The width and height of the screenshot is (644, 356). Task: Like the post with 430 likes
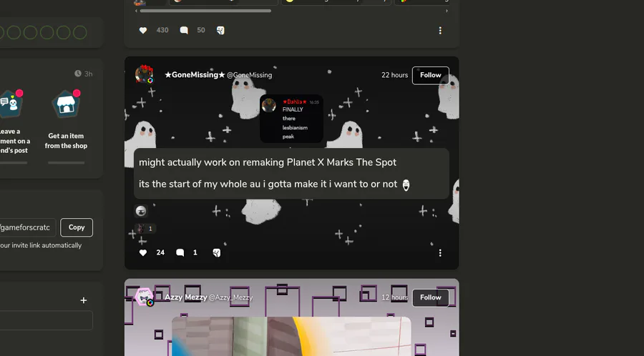click(143, 30)
